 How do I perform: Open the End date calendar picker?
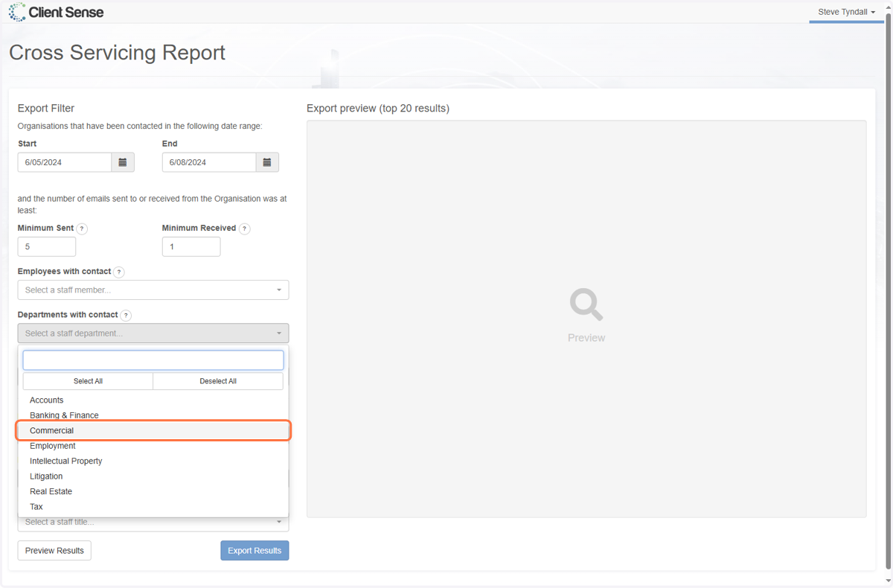click(267, 162)
